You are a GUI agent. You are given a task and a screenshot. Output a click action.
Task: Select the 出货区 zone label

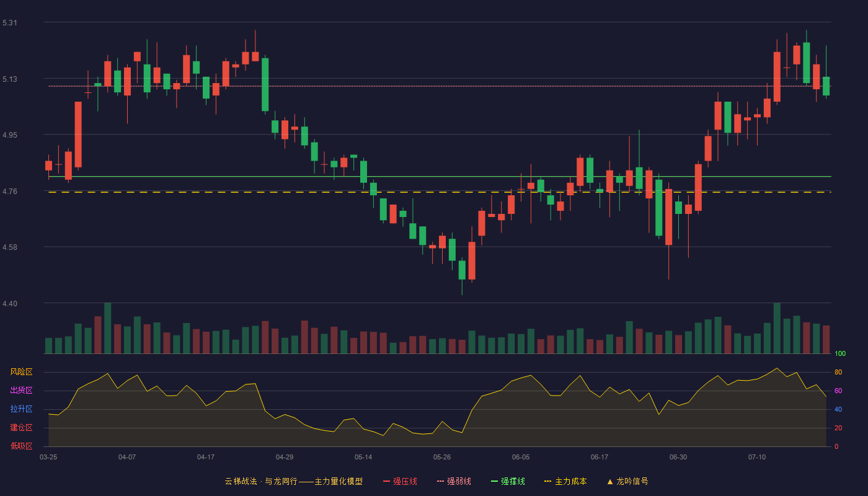click(x=21, y=391)
